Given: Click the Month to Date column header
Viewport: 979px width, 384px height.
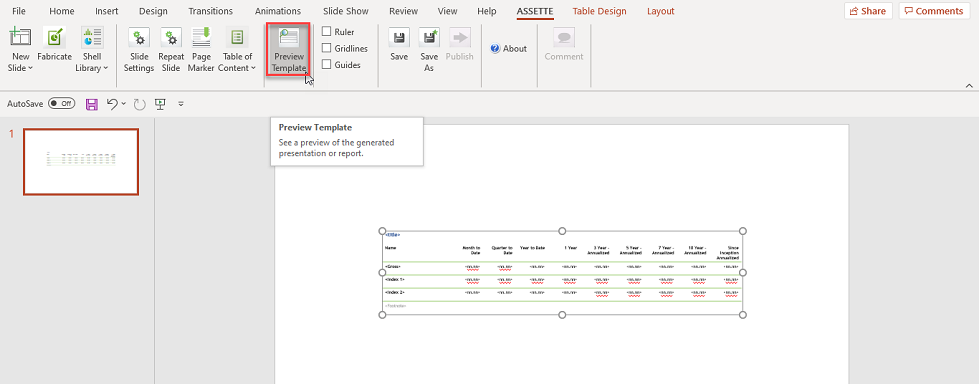Looking at the screenshot, I should tap(471, 250).
